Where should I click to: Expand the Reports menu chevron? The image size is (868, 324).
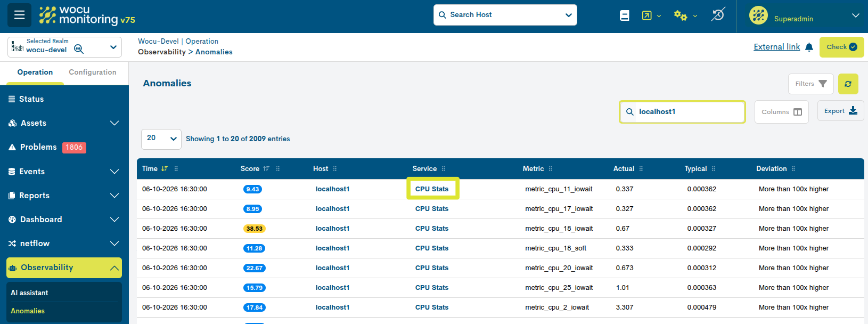click(114, 196)
